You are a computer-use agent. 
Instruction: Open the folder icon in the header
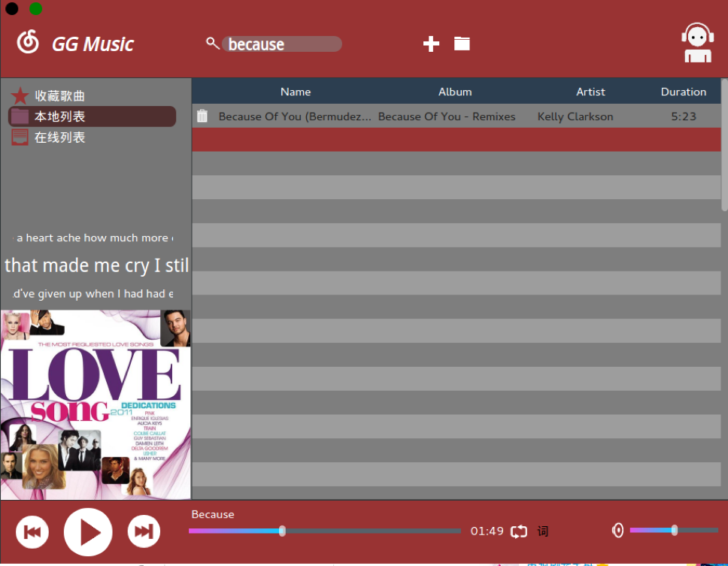462,44
